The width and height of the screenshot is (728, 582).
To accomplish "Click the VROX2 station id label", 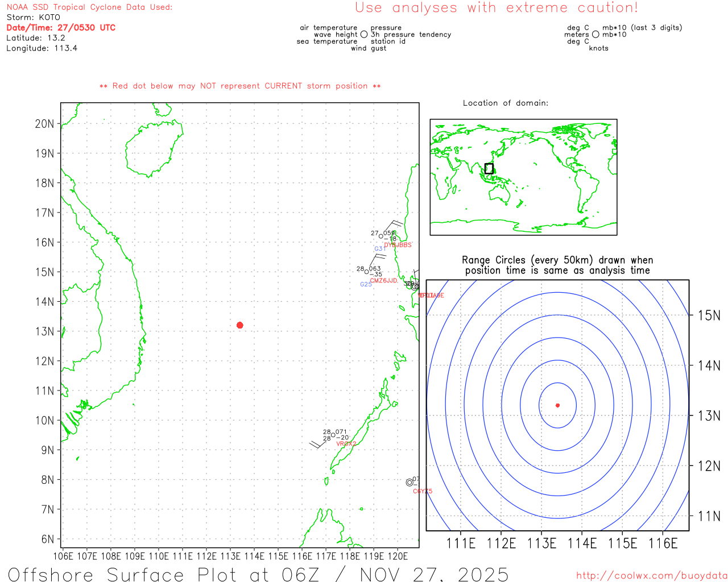I will [x=346, y=444].
